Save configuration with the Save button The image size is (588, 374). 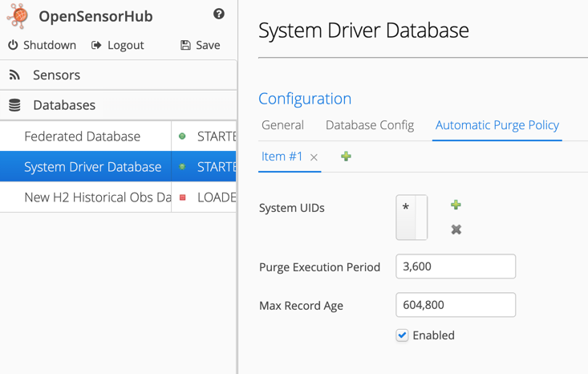(200, 45)
